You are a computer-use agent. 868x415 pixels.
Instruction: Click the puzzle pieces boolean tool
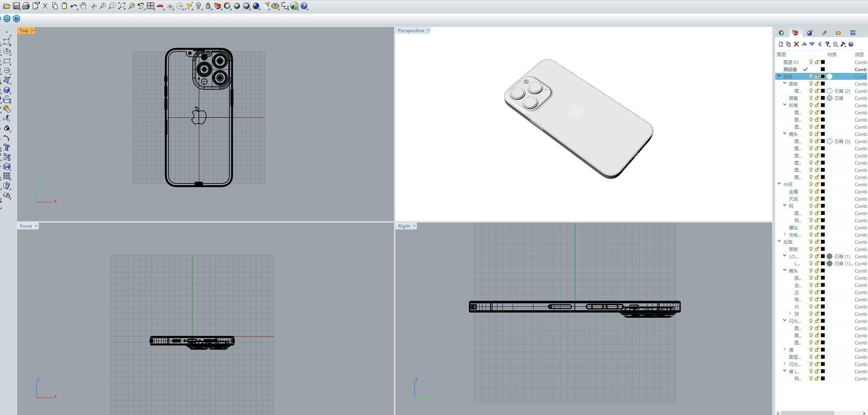coord(7,109)
